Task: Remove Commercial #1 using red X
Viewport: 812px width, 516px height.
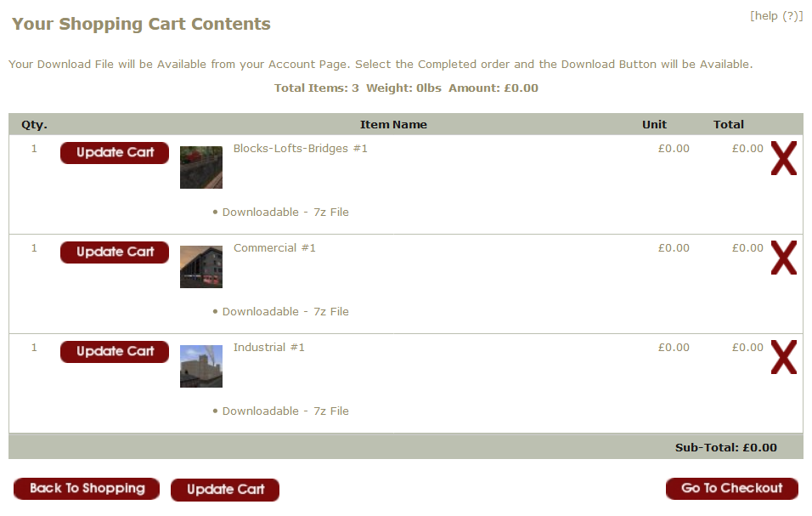Action: (783, 258)
